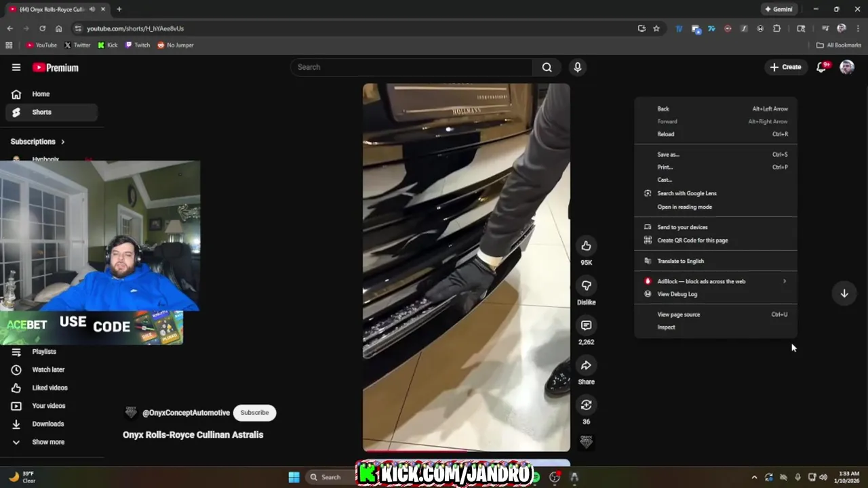Open comments for the short

586,325
